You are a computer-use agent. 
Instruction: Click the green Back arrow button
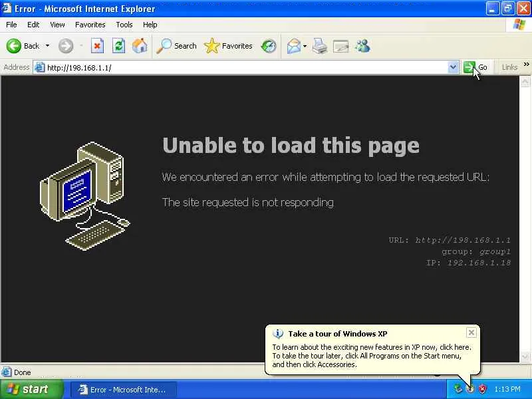coord(14,46)
